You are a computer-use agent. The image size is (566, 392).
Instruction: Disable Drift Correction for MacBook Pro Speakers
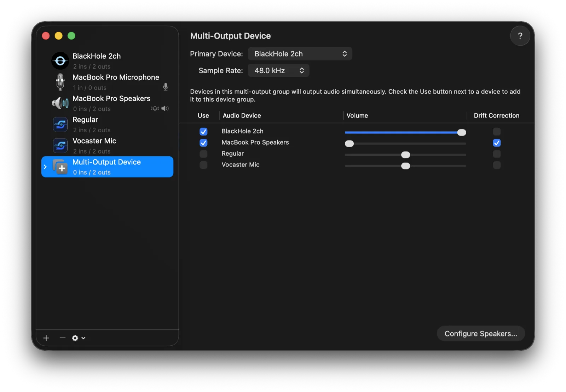(497, 143)
